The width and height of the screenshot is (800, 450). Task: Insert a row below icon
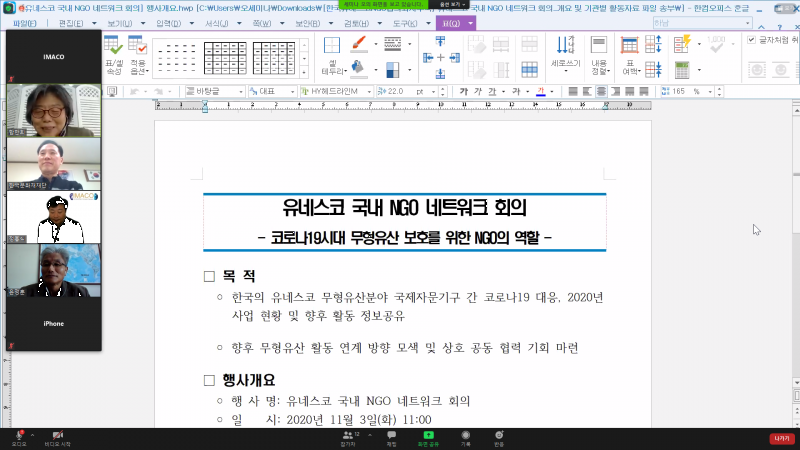point(440,73)
